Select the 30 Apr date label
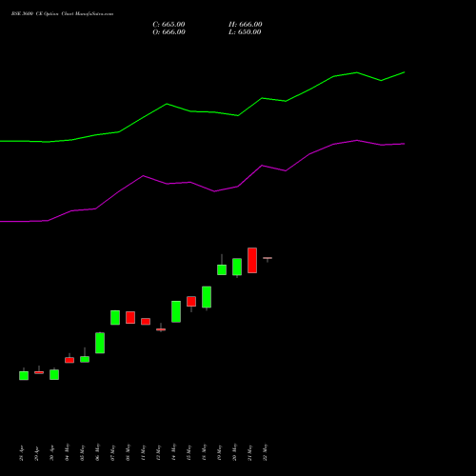476x476 pixels. point(52,452)
